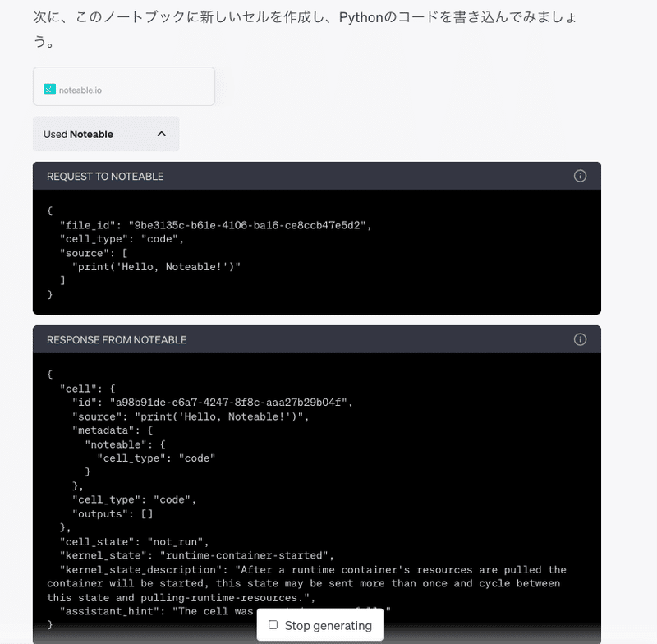
Task: Click the info circle in the request header bar
Action: 580,176
